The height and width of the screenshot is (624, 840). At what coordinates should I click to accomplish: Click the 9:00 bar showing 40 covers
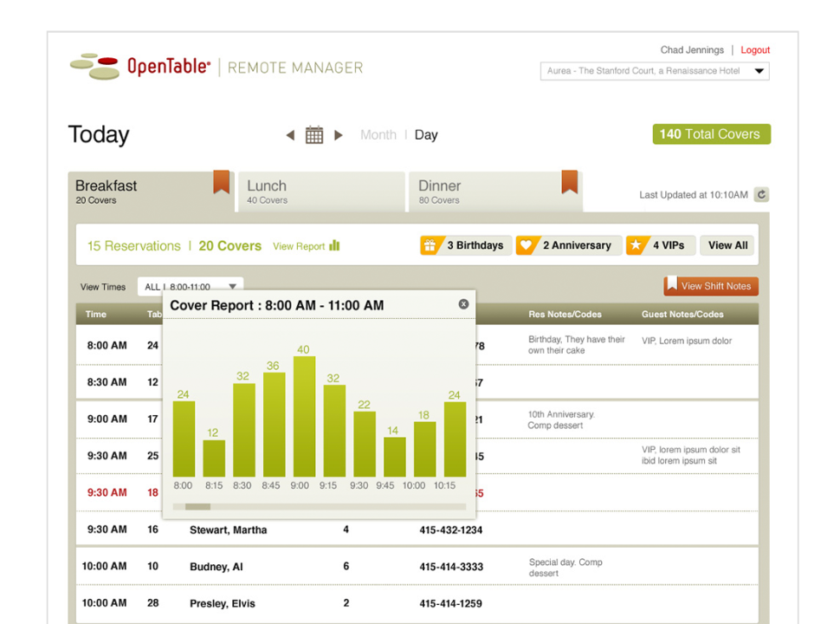tap(303, 416)
